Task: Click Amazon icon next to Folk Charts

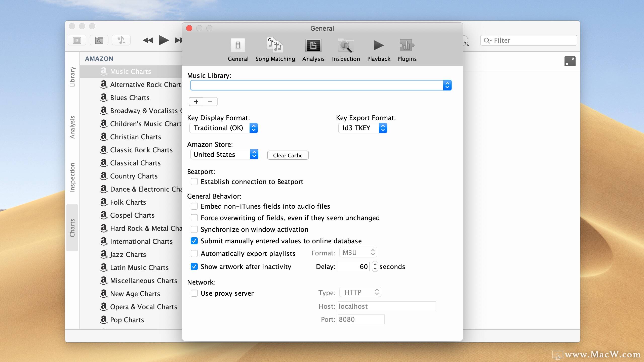Action: 104,202
